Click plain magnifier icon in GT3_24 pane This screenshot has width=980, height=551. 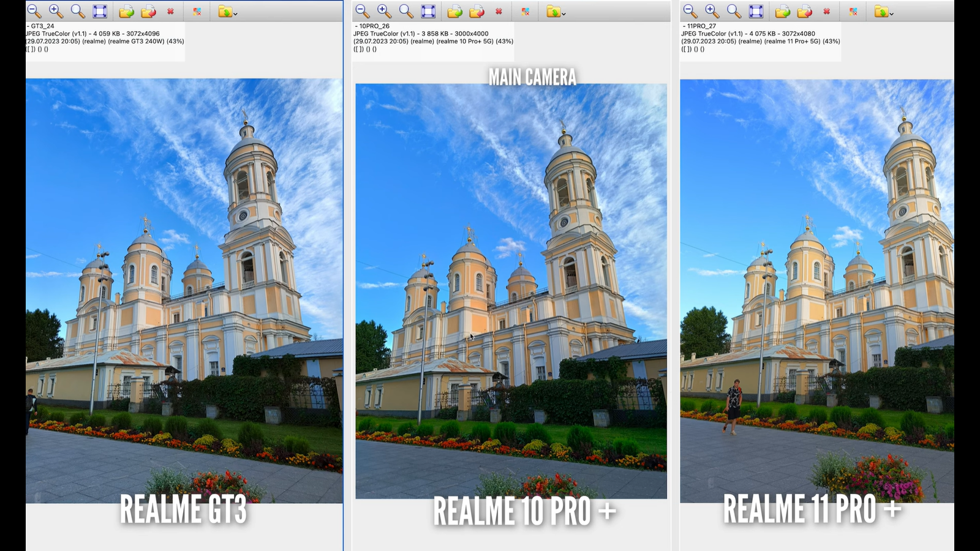[x=78, y=11]
